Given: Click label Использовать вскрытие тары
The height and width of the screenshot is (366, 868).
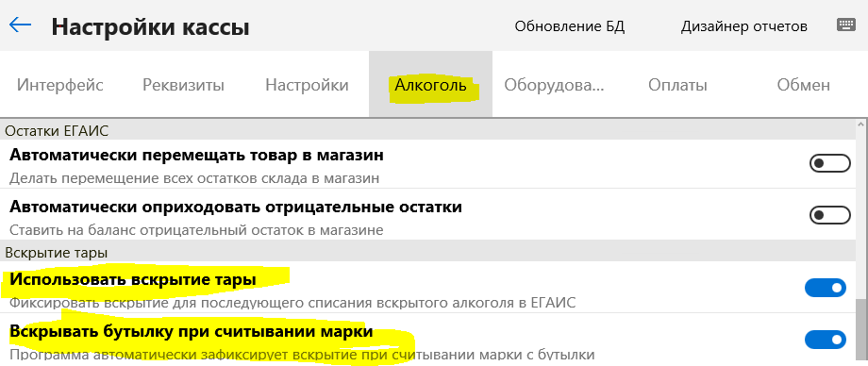Looking at the screenshot, I should (133, 280).
